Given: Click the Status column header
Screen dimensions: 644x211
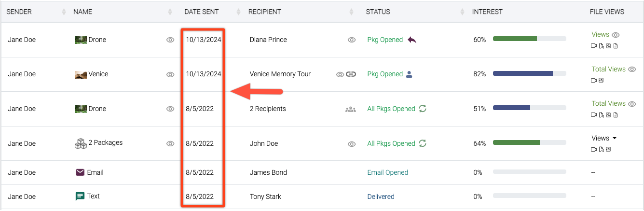Looking at the screenshot, I should (378, 12).
